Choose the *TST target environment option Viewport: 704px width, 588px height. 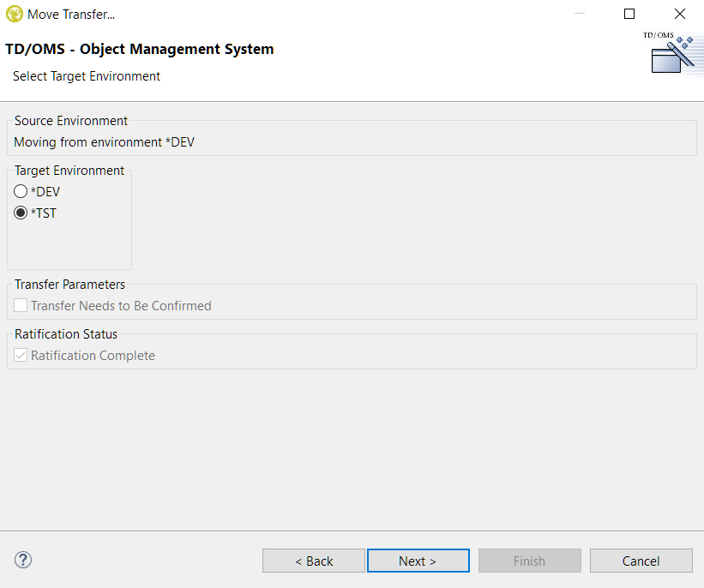point(21,213)
